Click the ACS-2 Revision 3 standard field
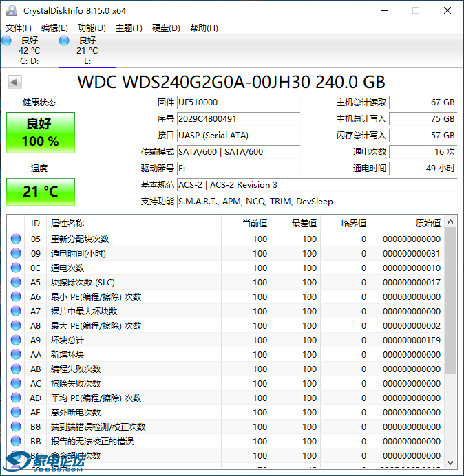This screenshot has width=464, height=476. point(317,185)
